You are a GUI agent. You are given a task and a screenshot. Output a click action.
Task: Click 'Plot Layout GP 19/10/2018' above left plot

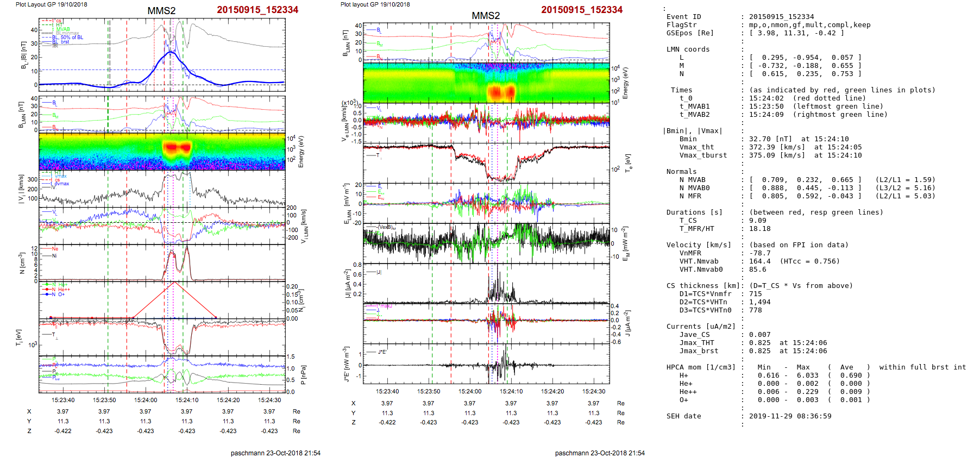click(51, 4)
